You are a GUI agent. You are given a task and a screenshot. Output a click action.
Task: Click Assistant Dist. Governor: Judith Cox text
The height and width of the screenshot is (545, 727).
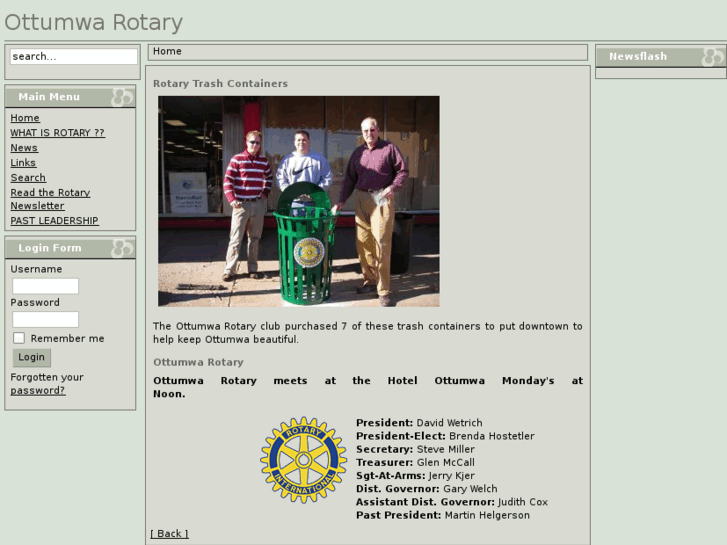point(452,502)
